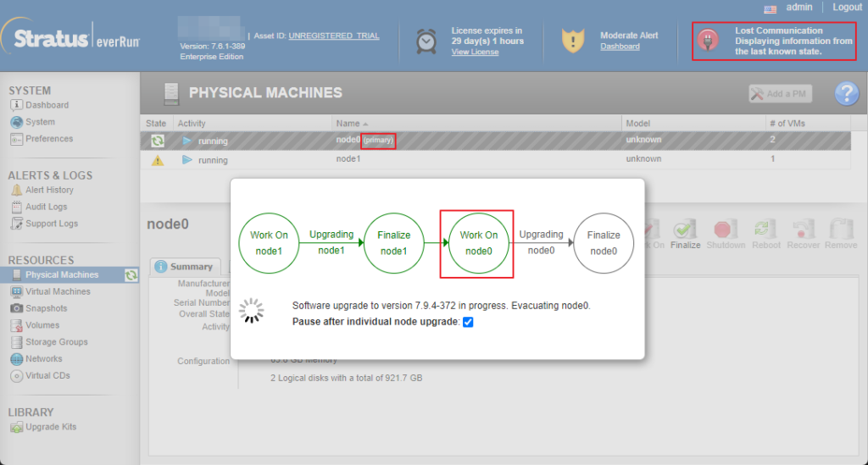
Task: Select the node0 (primary) row
Action: click(495, 141)
